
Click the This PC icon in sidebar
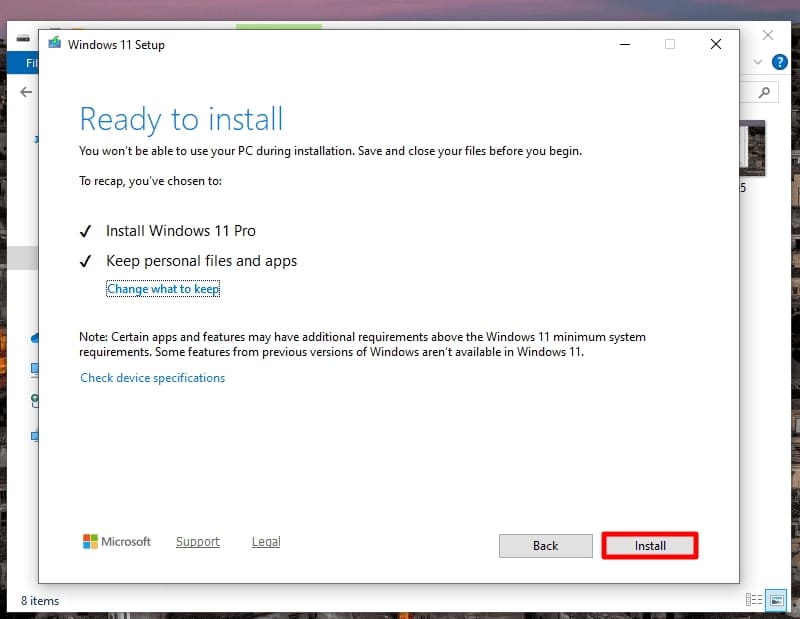pyautogui.click(x=35, y=368)
